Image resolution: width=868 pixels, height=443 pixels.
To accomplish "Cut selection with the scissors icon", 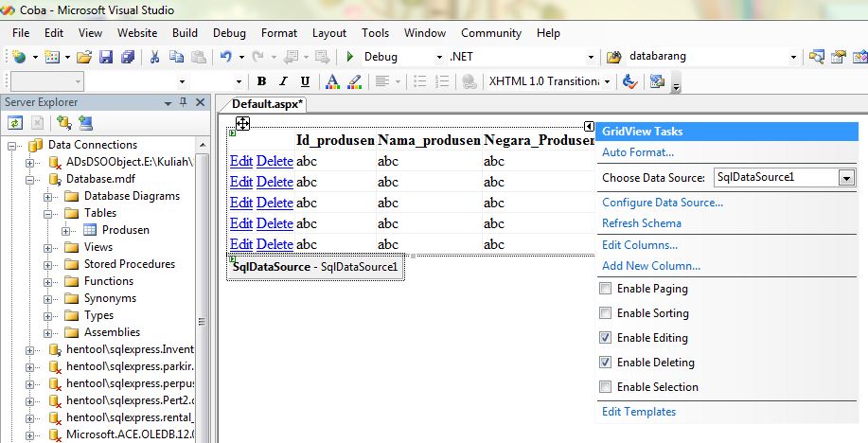I will [x=155, y=57].
